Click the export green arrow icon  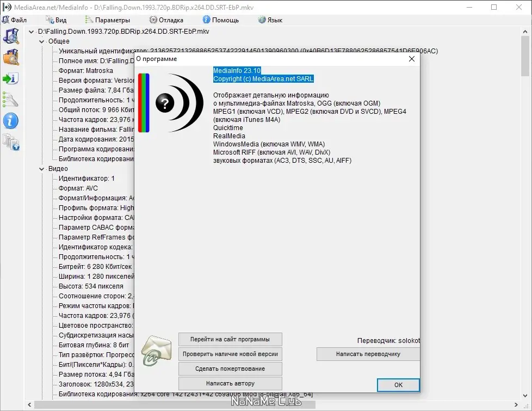coord(11,78)
